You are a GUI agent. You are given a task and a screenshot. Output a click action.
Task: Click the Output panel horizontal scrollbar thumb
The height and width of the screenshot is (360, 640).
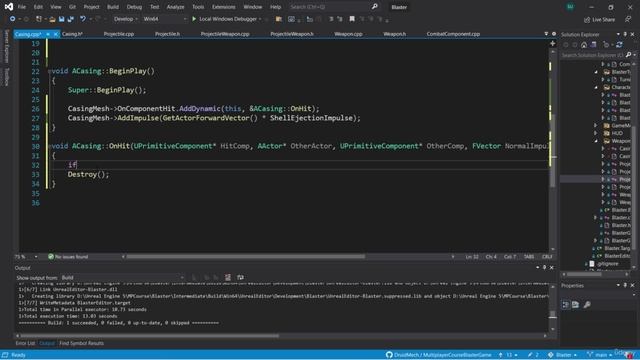pos(149,336)
